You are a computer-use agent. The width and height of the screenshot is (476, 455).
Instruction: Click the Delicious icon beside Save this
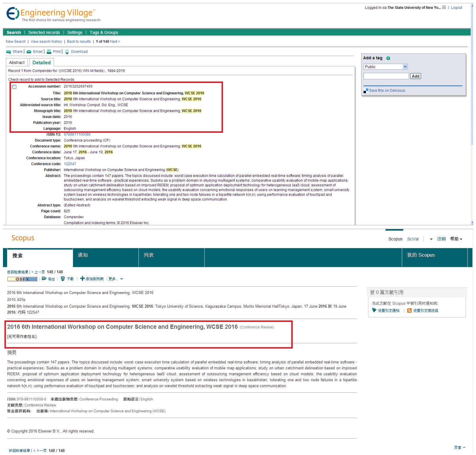click(x=366, y=91)
